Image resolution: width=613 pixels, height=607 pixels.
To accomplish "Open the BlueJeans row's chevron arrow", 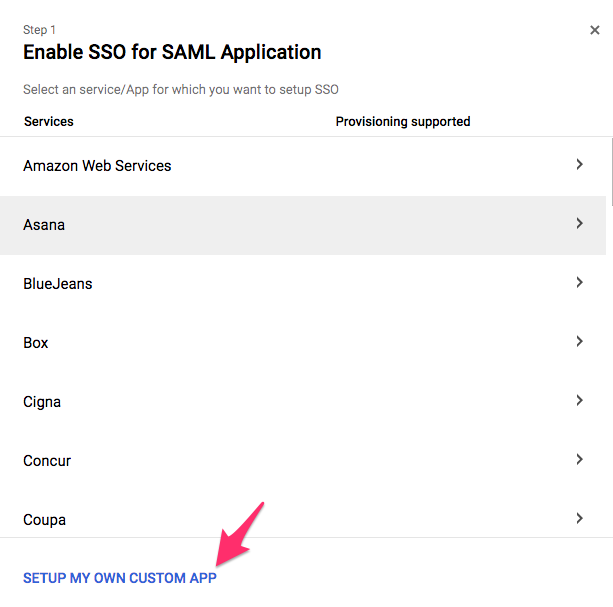I will [579, 283].
